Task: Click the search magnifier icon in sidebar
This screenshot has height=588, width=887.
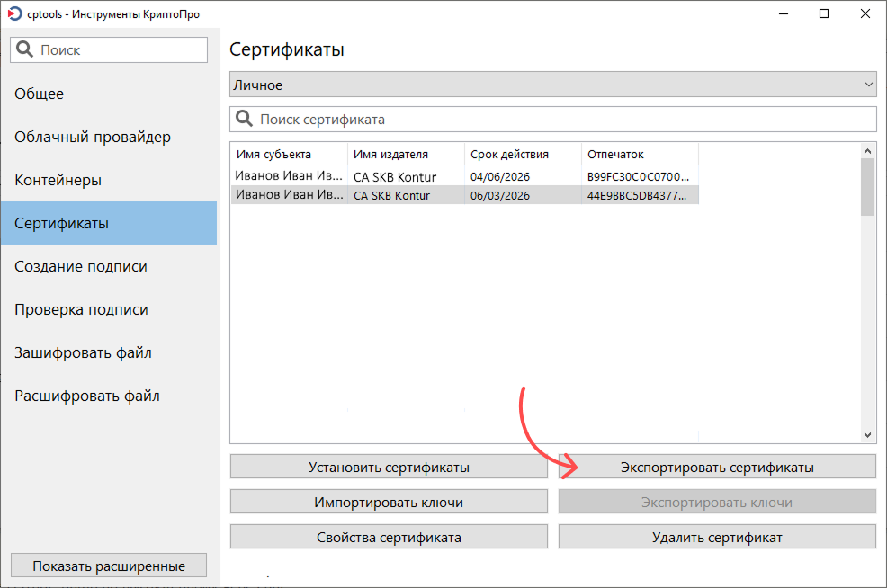Action: [x=24, y=50]
